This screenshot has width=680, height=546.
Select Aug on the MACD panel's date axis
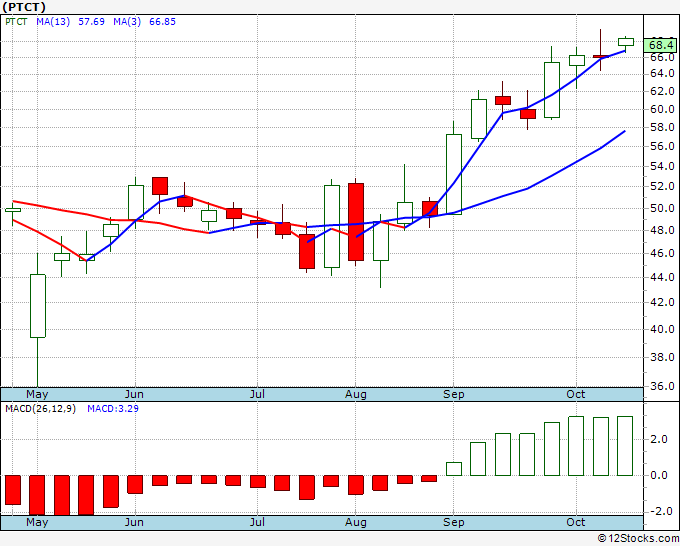[x=356, y=523]
